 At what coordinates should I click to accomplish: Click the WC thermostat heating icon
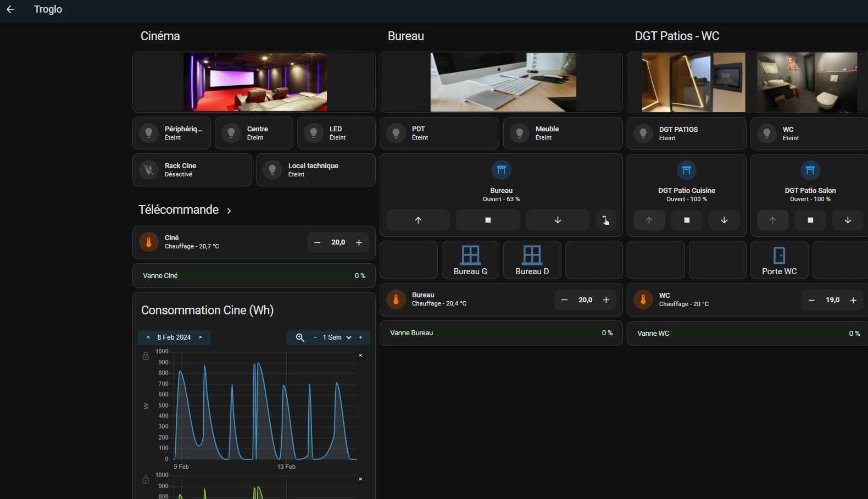click(643, 300)
